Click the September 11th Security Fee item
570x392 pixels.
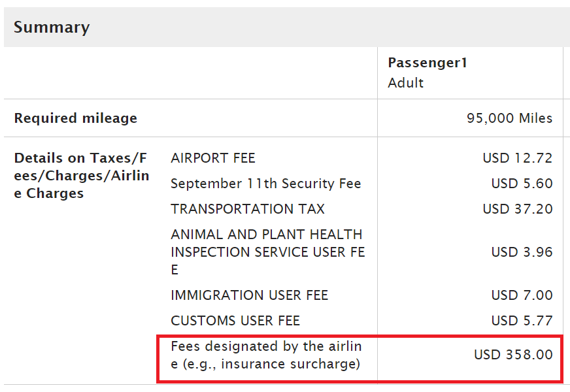pos(266,184)
